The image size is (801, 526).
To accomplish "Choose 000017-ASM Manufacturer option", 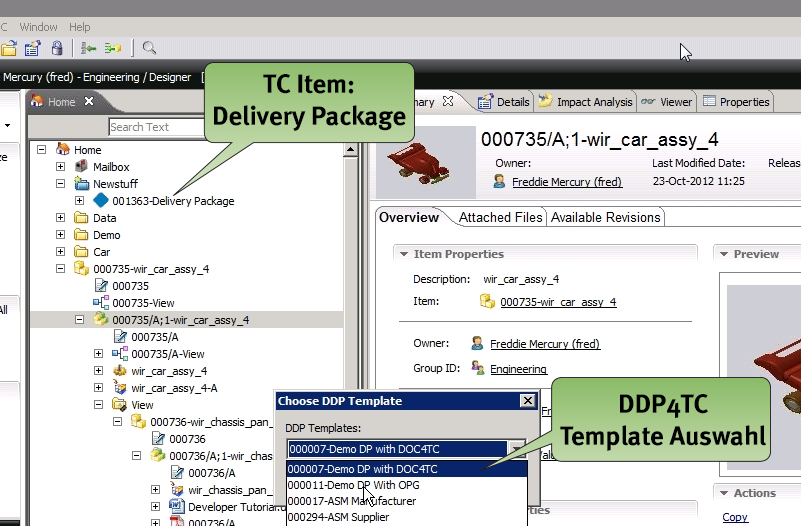I will pos(407,501).
